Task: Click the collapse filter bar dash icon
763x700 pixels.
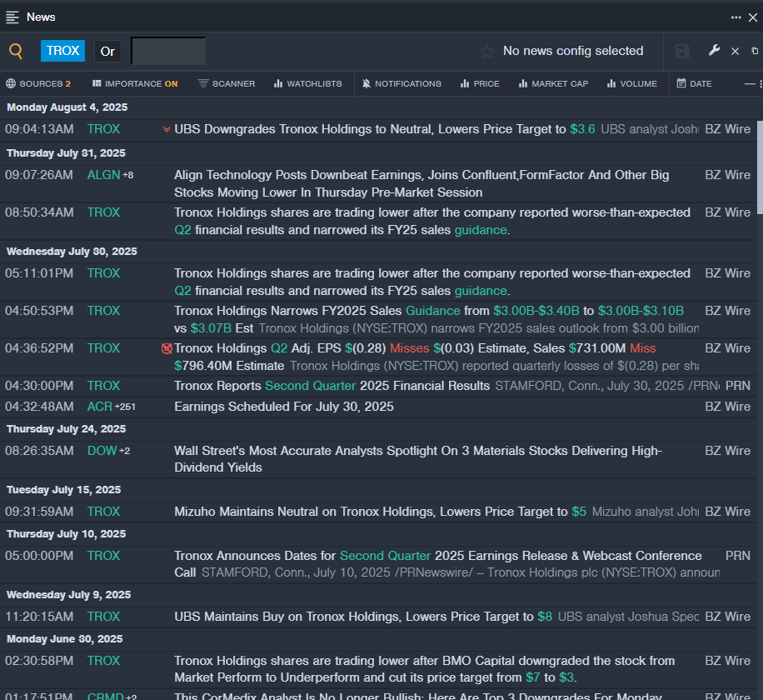Action: click(x=750, y=83)
